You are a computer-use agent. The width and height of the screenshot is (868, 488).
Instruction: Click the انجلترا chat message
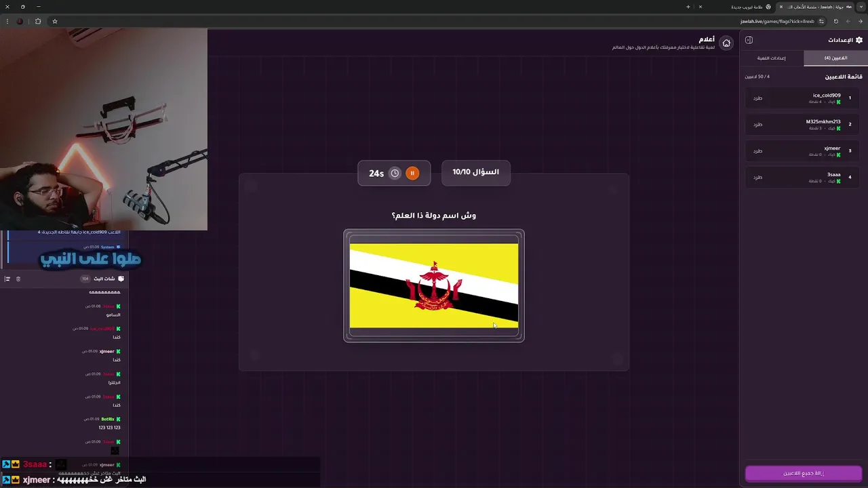click(114, 382)
